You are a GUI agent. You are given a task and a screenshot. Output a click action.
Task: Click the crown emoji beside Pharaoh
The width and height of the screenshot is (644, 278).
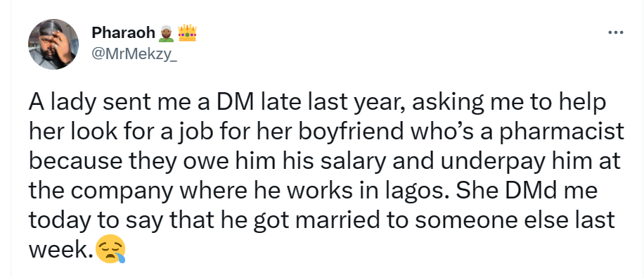(x=187, y=32)
